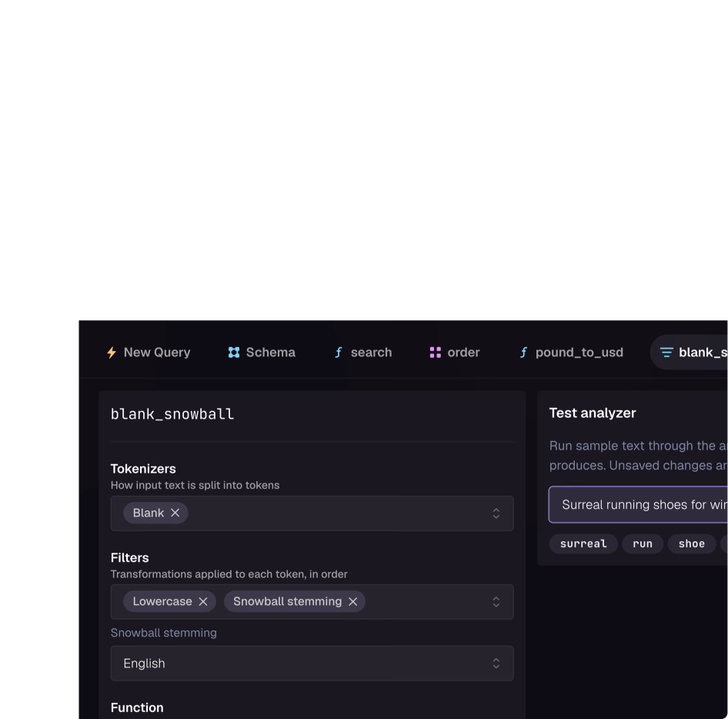This screenshot has height=719, width=728.
Task: Click the analyzer filter icon on blank_s tab
Action: click(666, 353)
